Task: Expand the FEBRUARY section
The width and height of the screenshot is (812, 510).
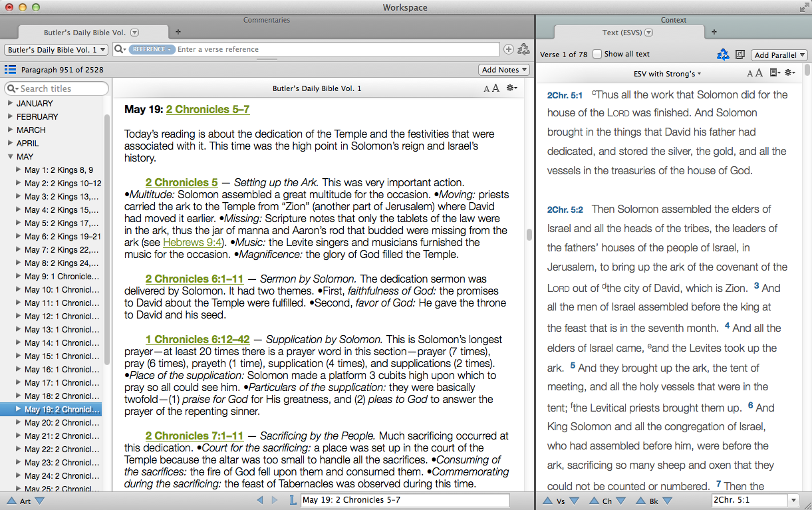Action: coord(9,116)
